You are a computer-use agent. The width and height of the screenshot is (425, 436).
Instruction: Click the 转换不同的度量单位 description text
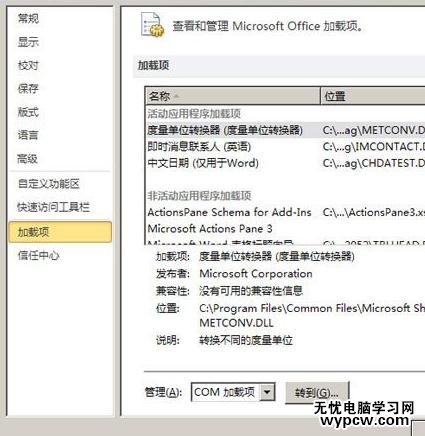246,340
